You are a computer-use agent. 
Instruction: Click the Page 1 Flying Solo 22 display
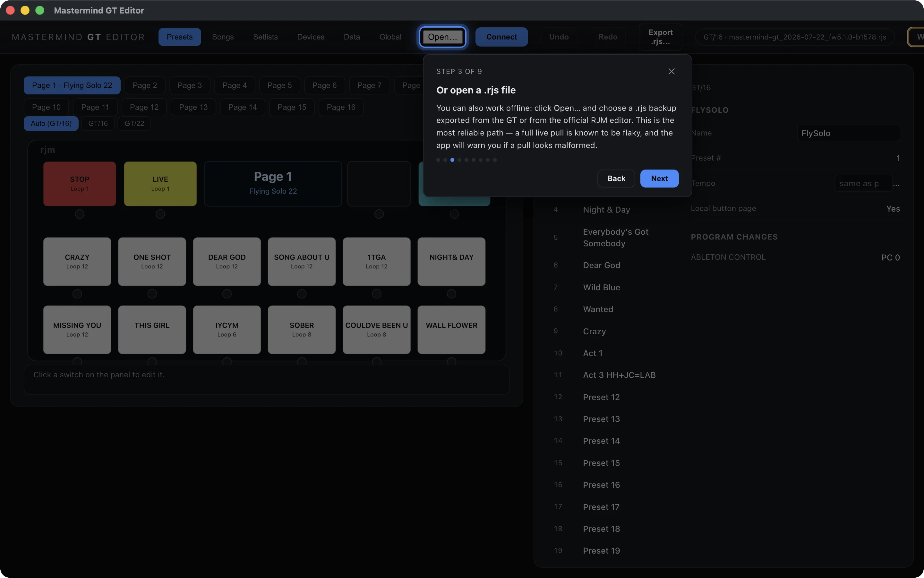[273, 183]
